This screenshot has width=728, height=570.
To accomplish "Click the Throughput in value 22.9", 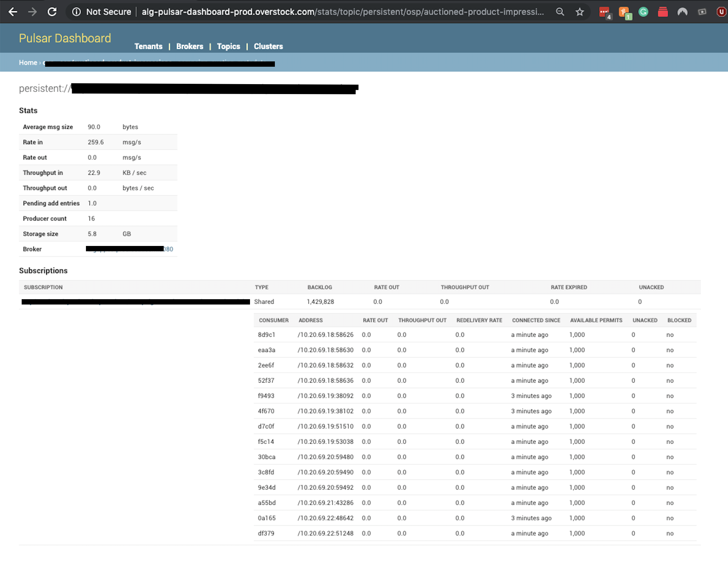I will click(94, 172).
